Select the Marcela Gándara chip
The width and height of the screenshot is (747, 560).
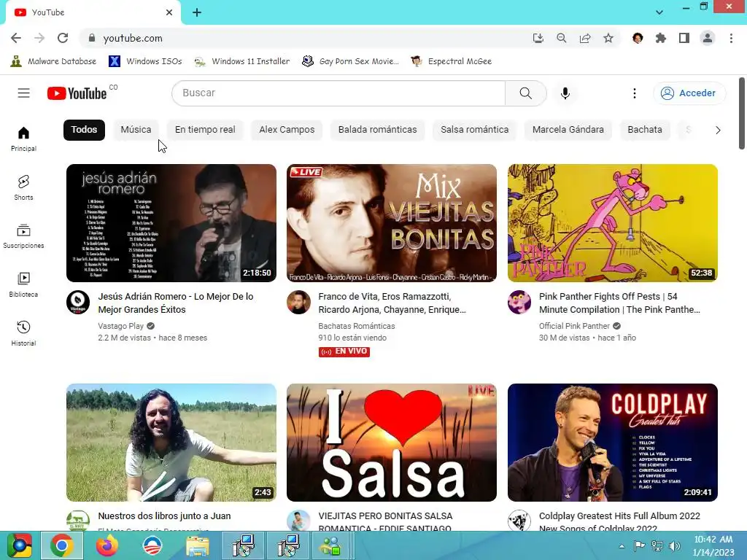pyautogui.click(x=568, y=130)
